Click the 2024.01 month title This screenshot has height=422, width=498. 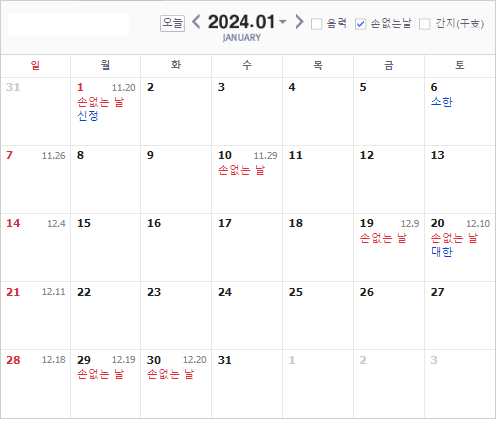[241, 22]
